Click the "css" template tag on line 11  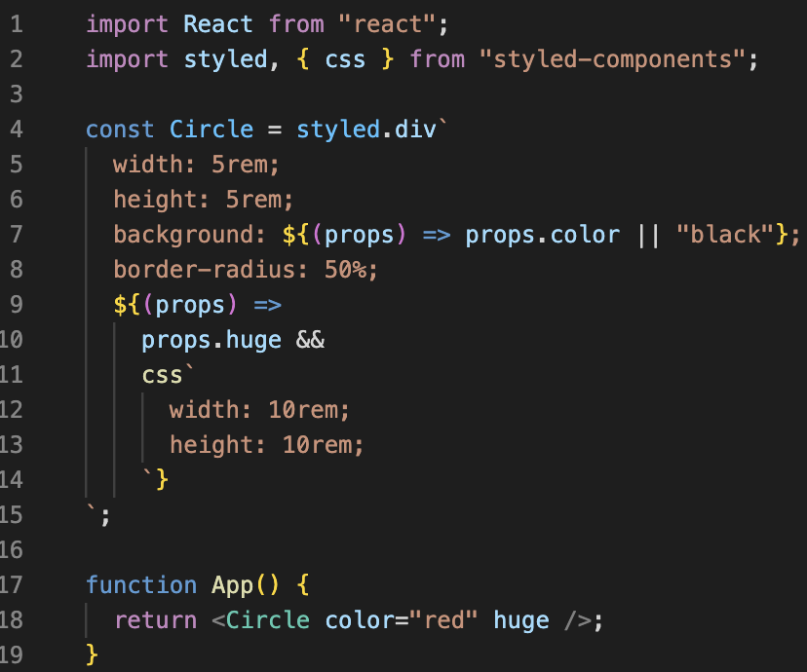point(162,375)
